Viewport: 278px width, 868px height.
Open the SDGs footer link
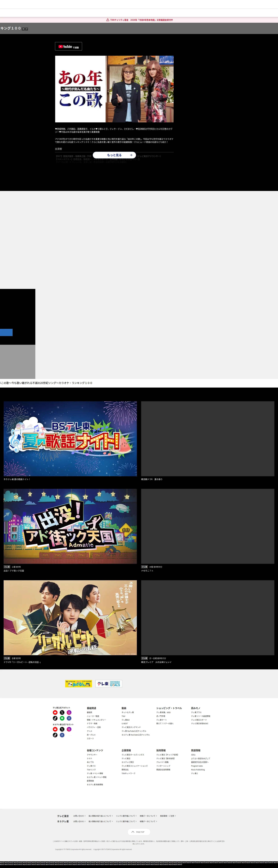point(193,755)
